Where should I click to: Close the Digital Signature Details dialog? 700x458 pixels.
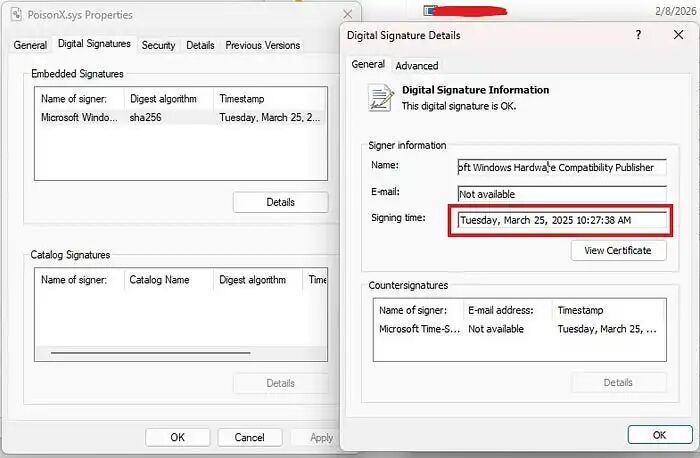(x=678, y=35)
